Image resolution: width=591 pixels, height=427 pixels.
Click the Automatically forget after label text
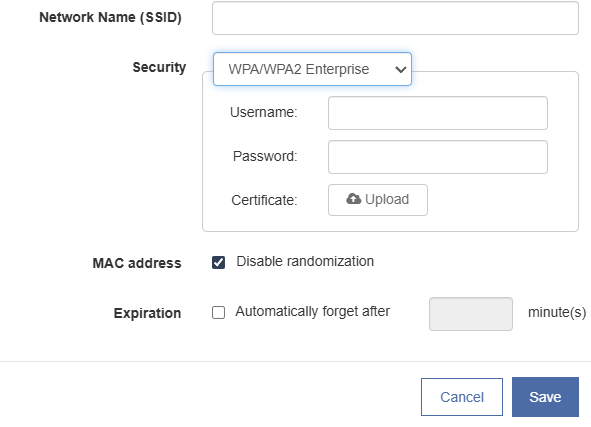[x=312, y=312]
